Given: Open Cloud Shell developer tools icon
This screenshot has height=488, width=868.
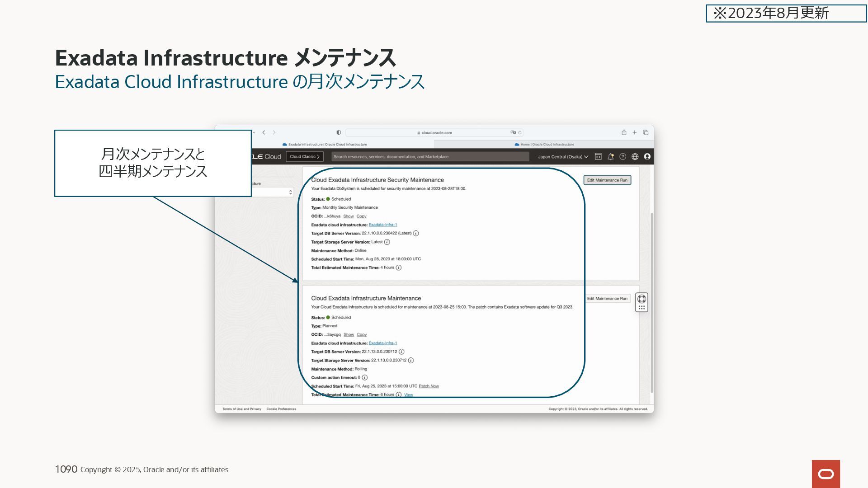Looking at the screenshot, I should click(x=598, y=157).
